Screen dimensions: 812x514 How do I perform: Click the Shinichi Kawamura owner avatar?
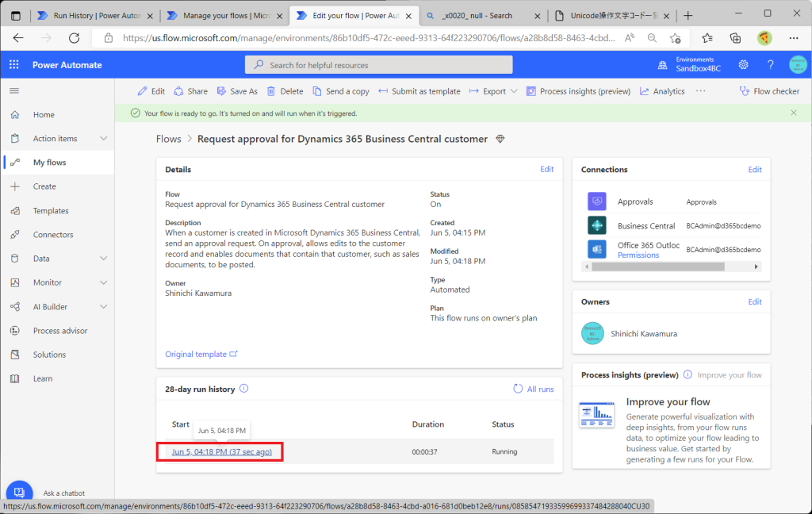click(x=592, y=334)
